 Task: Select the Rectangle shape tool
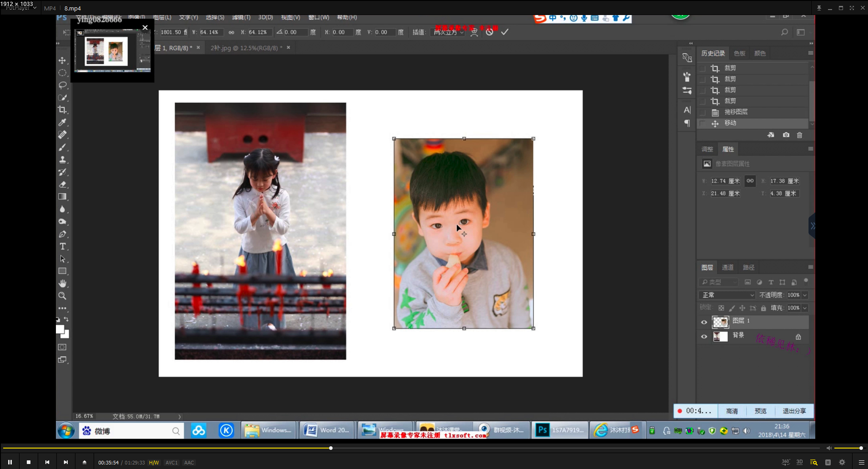(x=62, y=271)
